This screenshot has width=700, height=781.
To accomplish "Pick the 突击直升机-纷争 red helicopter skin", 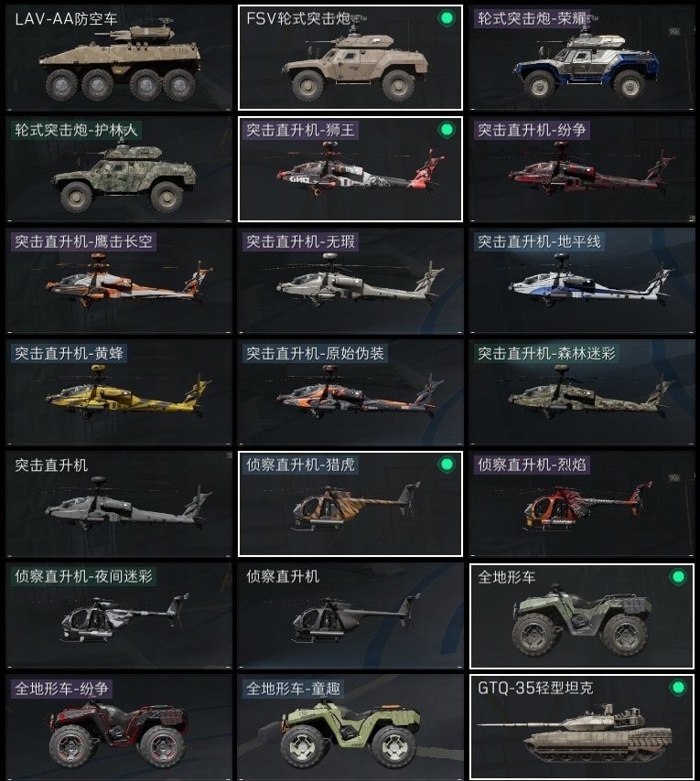I will coord(582,169).
